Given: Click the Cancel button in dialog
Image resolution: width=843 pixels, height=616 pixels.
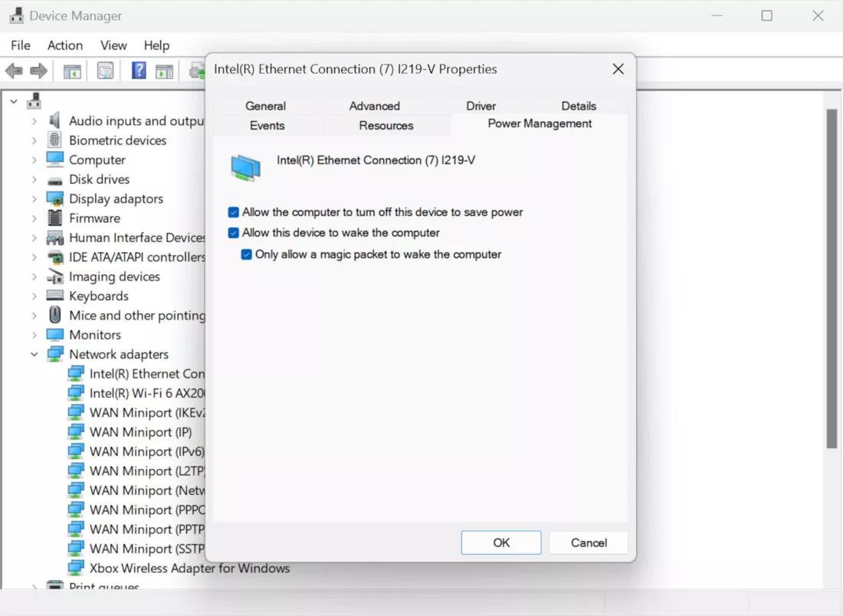Looking at the screenshot, I should (589, 542).
